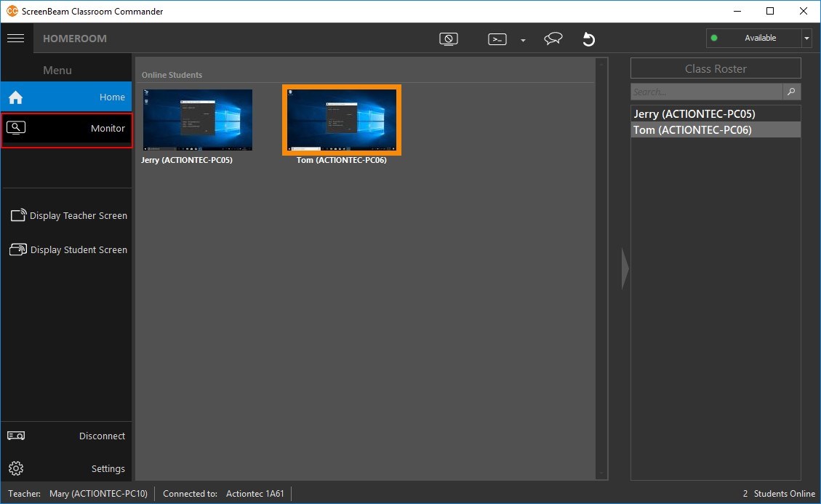Click Disconnect in sidebar
The width and height of the screenshot is (821, 504).
pyautogui.click(x=66, y=436)
